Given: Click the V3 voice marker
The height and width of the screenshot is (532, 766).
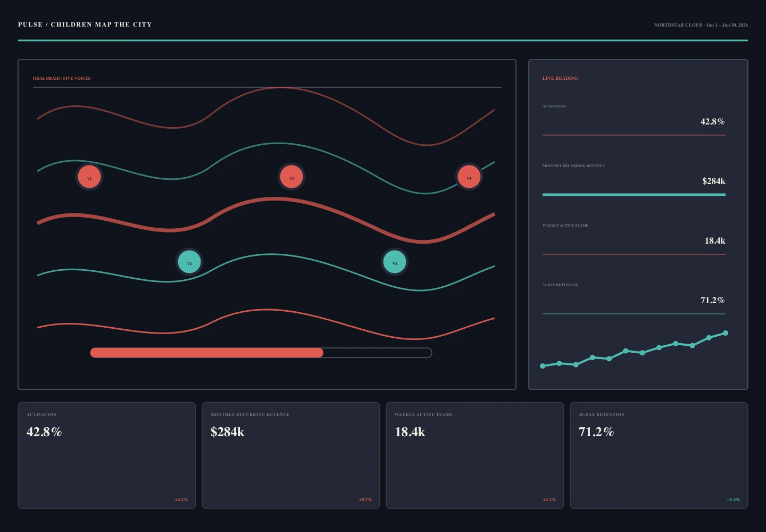Looking at the screenshot, I should pyautogui.click(x=292, y=177).
